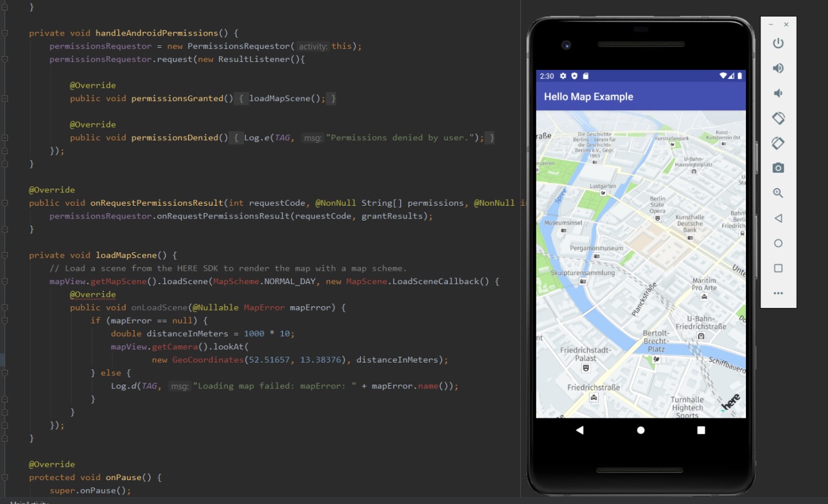This screenshot has height=504, width=828.
Task: Tap the Recents square on phone navigation bar
Action: click(x=701, y=431)
